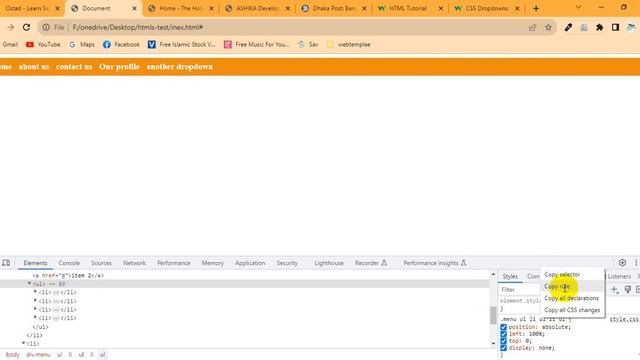
Task: Select div.menu in the breadcrumb bar
Action: click(38, 354)
